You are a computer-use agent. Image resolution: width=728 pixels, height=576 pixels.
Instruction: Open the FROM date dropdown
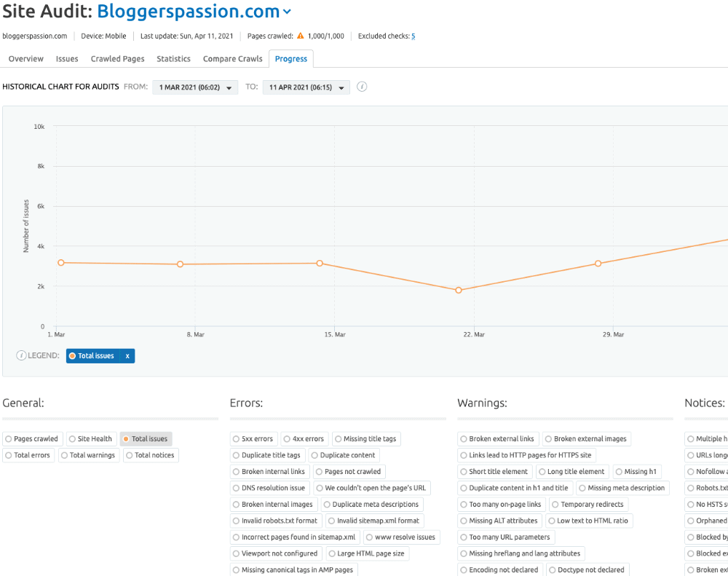click(x=195, y=87)
